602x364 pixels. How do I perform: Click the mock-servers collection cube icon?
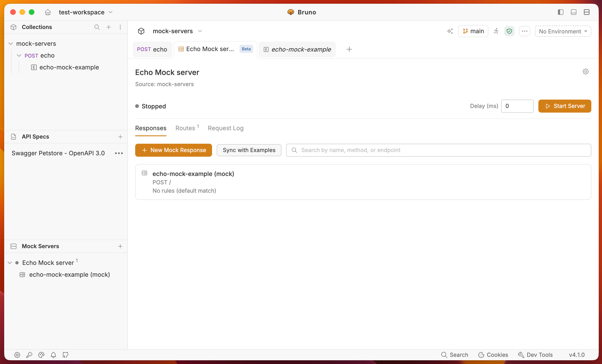coord(141,31)
